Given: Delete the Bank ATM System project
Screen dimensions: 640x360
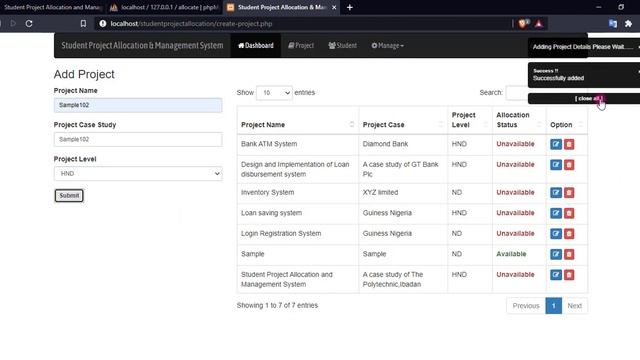Looking at the screenshot, I should pos(569,144).
